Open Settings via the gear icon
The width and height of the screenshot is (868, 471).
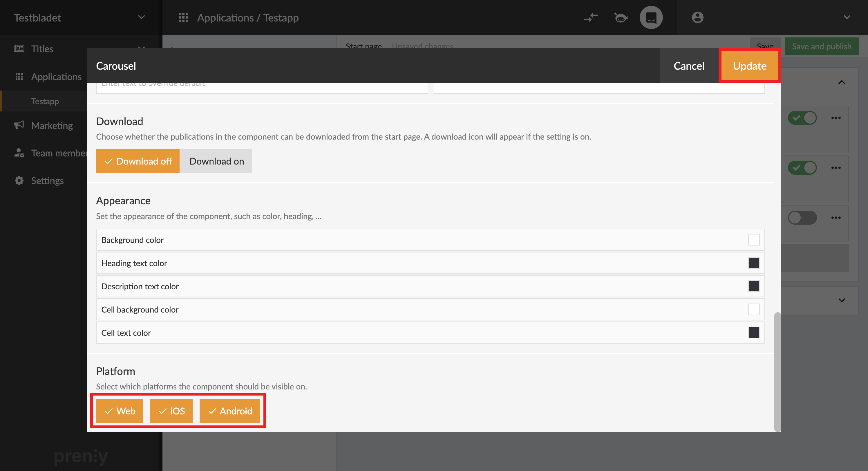[19, 181]
